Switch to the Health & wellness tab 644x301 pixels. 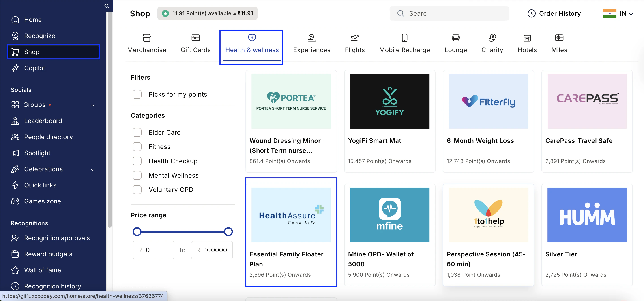[252, 47]
